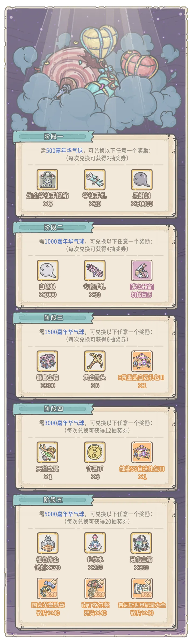Image resolution: width=192 pixels, height=644 pixels.
Task: Pick the 吉尼斯世界纪录大全 SSS fragment icon
Action: tap(142, 588)
